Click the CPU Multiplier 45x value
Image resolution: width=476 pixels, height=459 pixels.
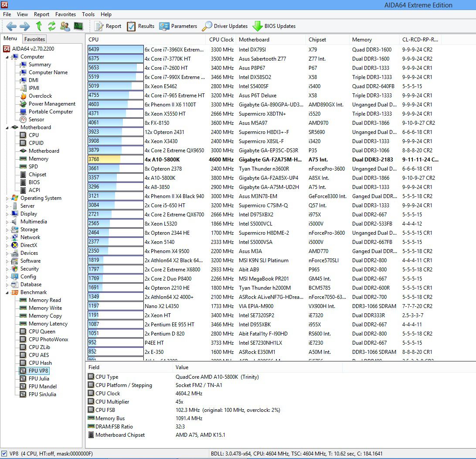(x=180, y=402)
